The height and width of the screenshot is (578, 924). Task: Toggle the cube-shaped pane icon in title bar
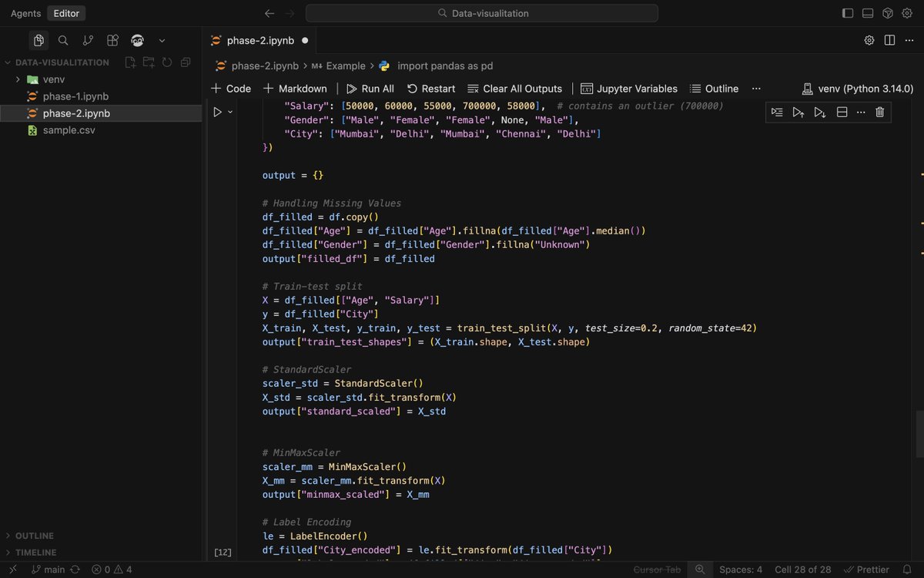[x=887, y=13]
